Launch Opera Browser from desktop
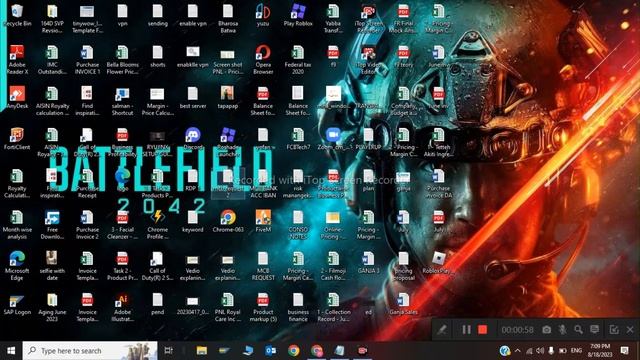The height and width of the screenshot is (360, 640). click(x=263, y=60)
